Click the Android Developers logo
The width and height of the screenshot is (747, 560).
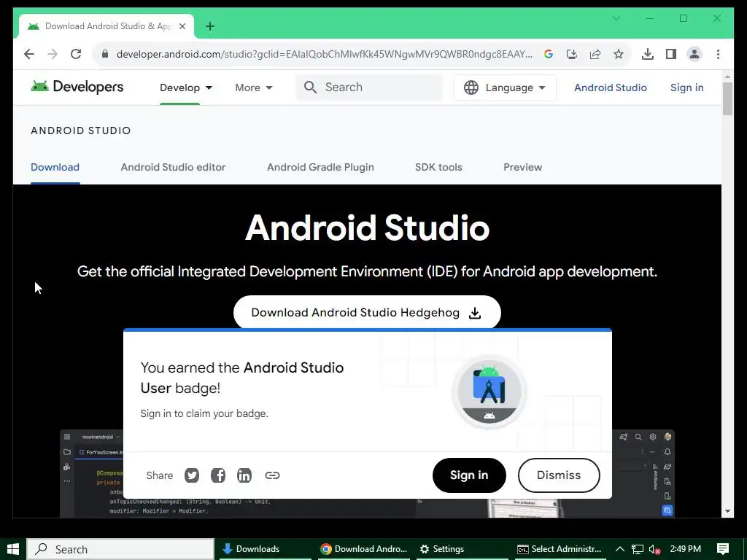coord(77,87)
